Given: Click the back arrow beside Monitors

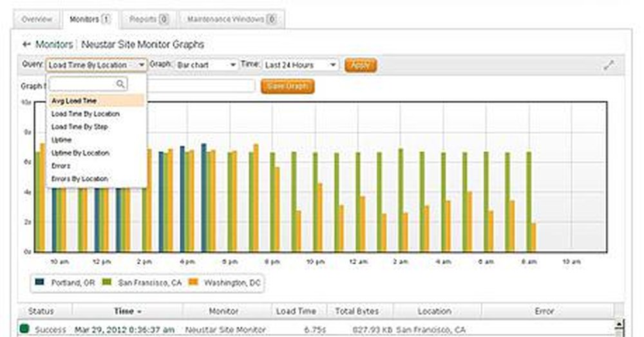Looking at the screenshot, I should [26, 44].
